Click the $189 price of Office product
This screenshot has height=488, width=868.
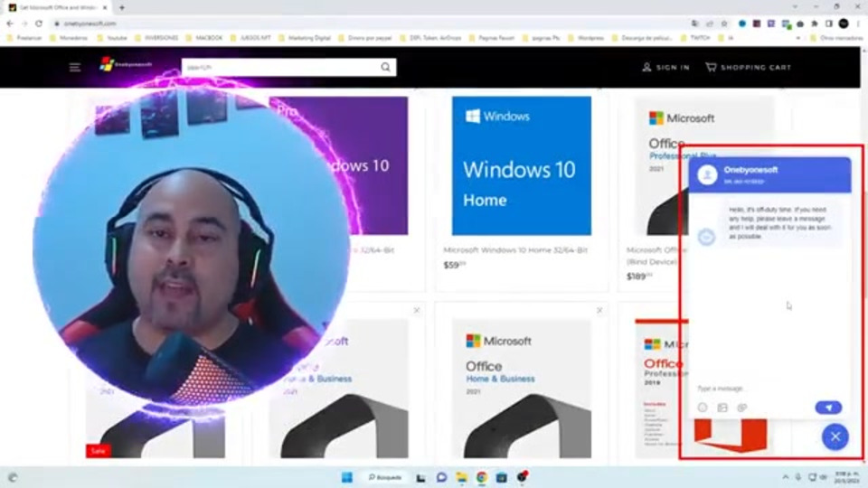[639, 277]
